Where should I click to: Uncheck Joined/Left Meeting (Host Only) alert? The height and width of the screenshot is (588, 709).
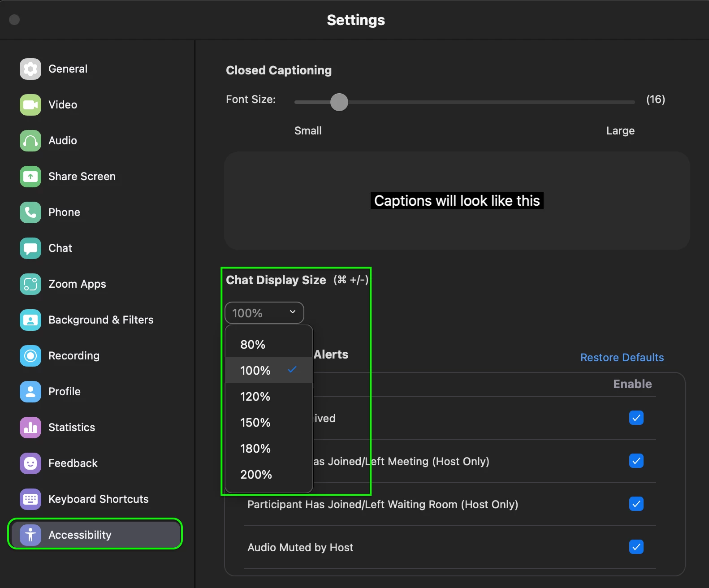pos(636,461)
